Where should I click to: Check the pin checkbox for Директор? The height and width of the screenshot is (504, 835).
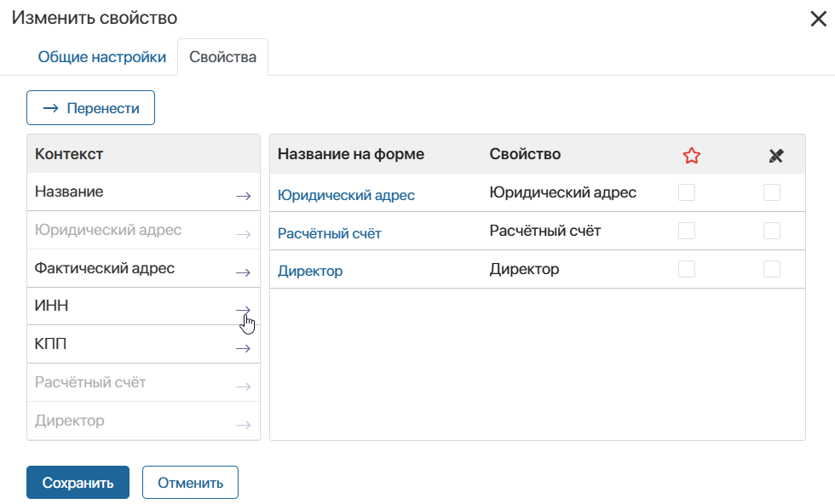pos(772,268)
